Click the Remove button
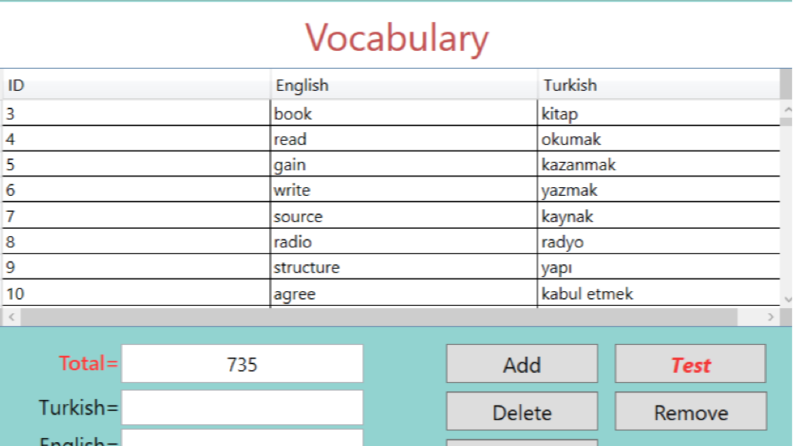The height and width of the screenshot is (446, 793). pos(691,411)
